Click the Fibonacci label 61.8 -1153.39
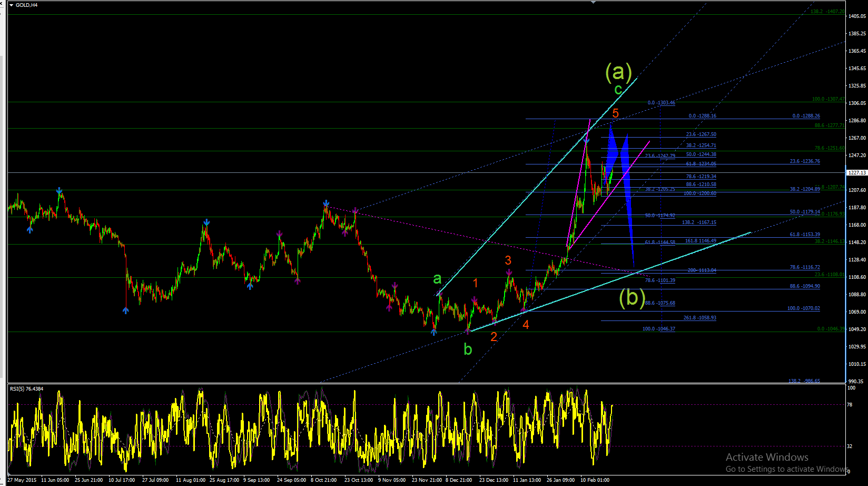 [805, 235]
